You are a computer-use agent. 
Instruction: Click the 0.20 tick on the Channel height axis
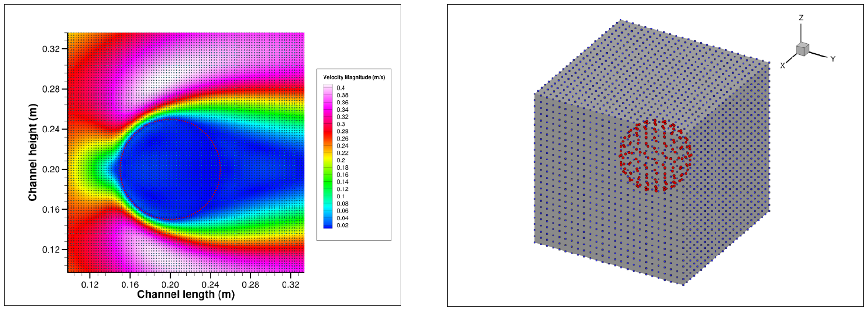[x=51, y=170]
